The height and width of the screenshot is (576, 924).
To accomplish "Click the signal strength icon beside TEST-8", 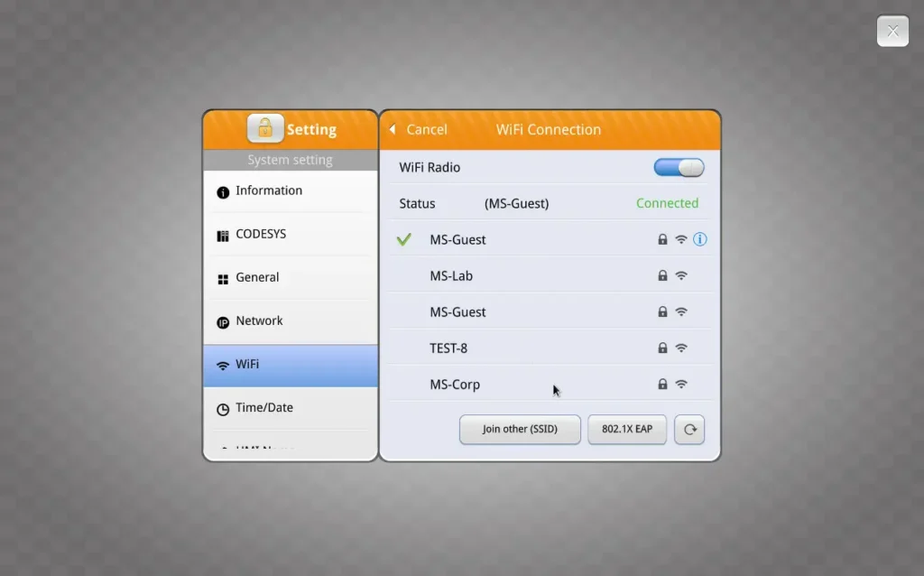I will [681, 348].
